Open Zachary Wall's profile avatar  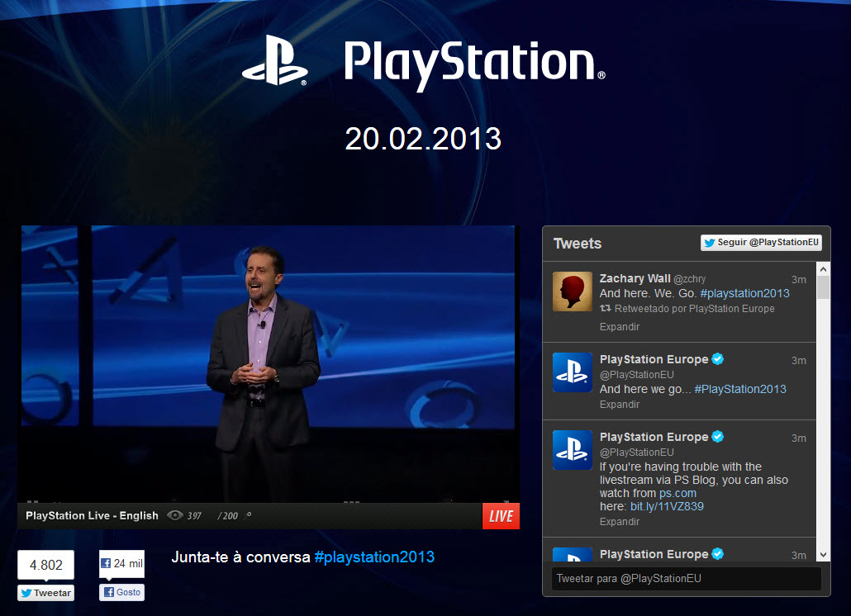pyautogui.click(x=573, y=291)
